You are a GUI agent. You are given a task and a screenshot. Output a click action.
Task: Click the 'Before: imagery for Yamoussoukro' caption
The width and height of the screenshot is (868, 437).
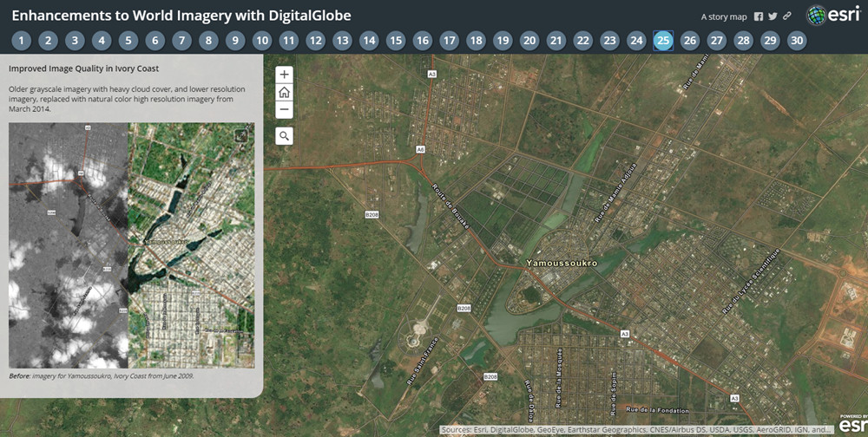(102, 375)
